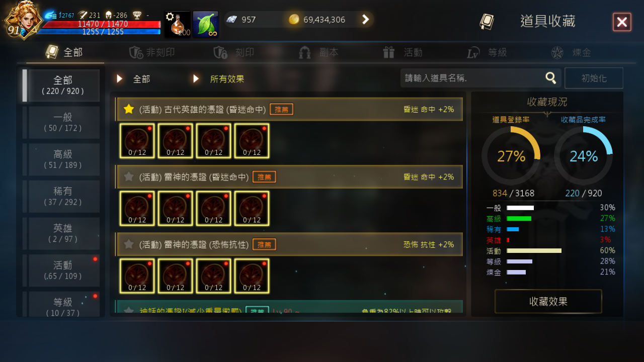Click the search magnifier icon
Viewport: 644px width, 362px height.
pos(551,78)
